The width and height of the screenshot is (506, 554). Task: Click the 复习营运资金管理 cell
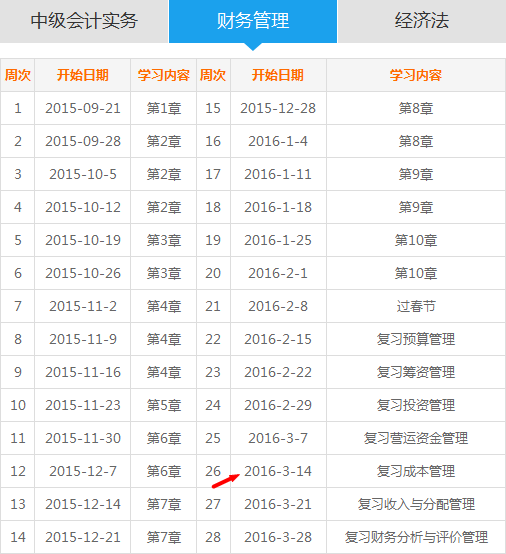(x=416, y=438)
